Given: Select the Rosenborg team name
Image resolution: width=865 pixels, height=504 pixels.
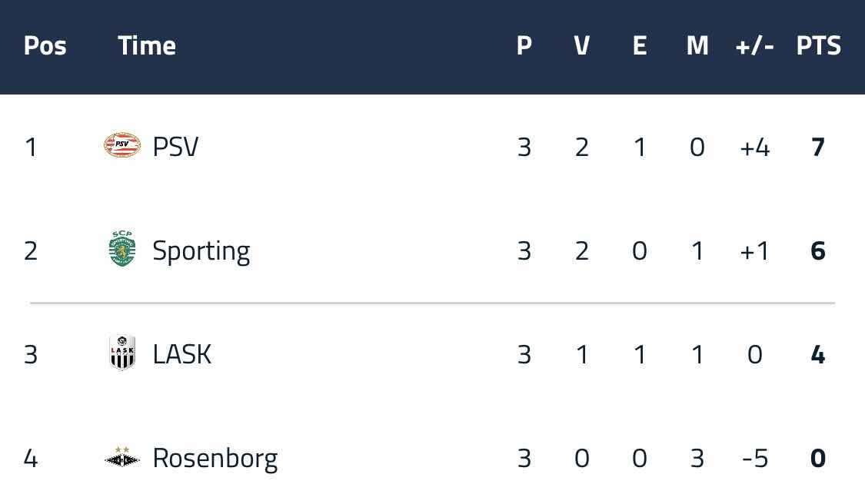Looking at the screenshot, I should [x=215, y=459].
